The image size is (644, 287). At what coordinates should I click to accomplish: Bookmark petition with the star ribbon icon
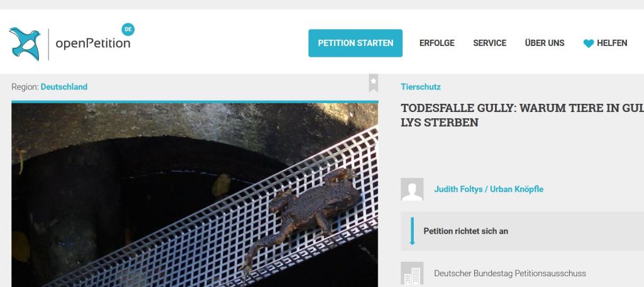coord(373,82)
